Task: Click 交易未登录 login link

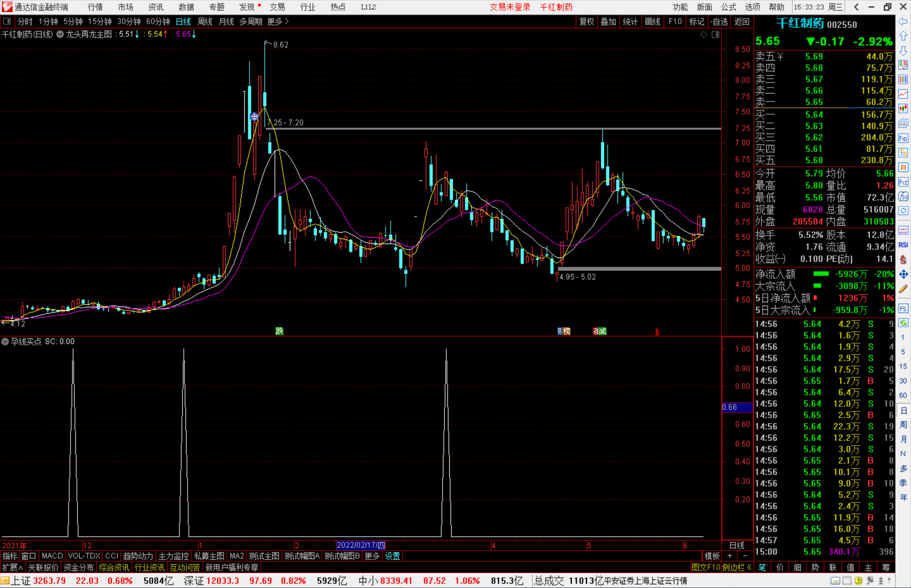Action: point(510,7)
